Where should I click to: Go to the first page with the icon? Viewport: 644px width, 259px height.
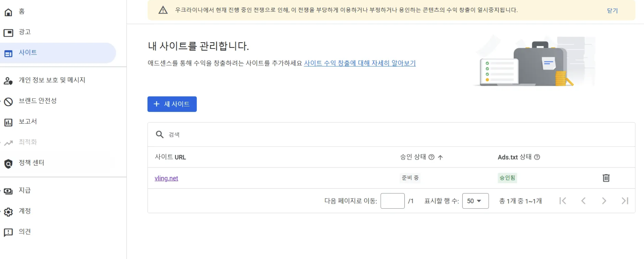[563, 201]
